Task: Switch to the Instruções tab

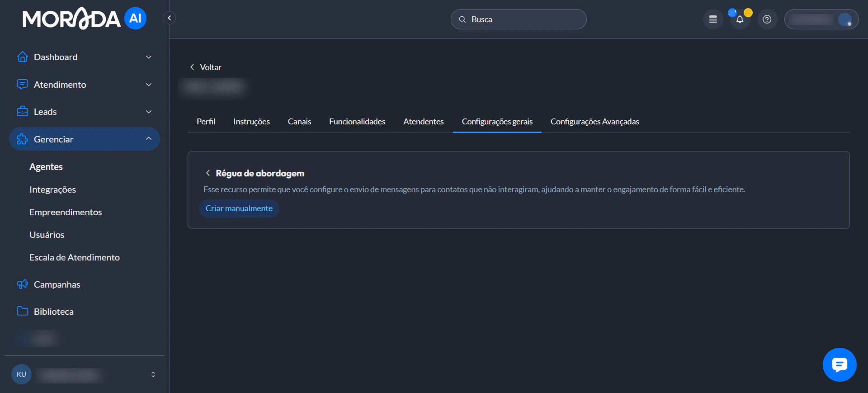Action: tap(251, 122)
